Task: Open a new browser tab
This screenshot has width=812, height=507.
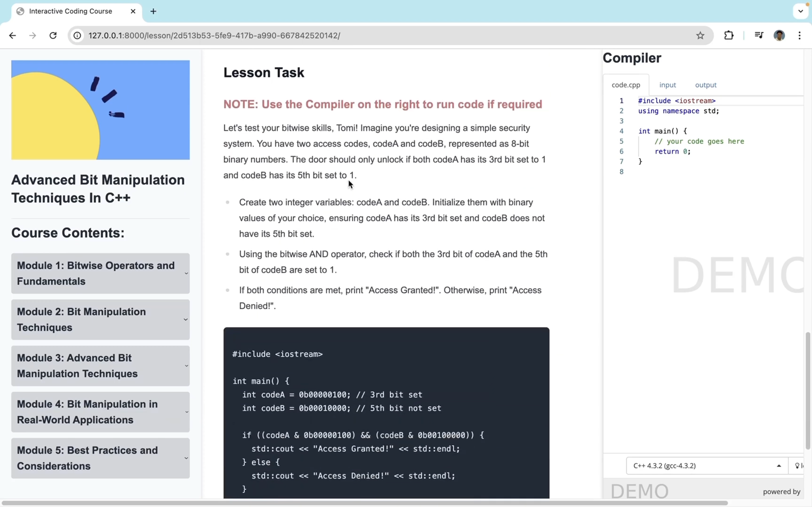Action: point(153,11)
